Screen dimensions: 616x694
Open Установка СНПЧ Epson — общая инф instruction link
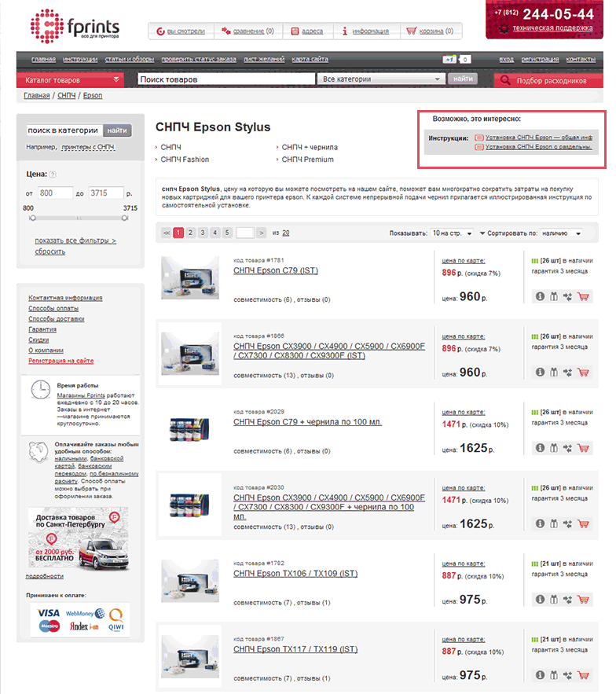coord(538,138)
